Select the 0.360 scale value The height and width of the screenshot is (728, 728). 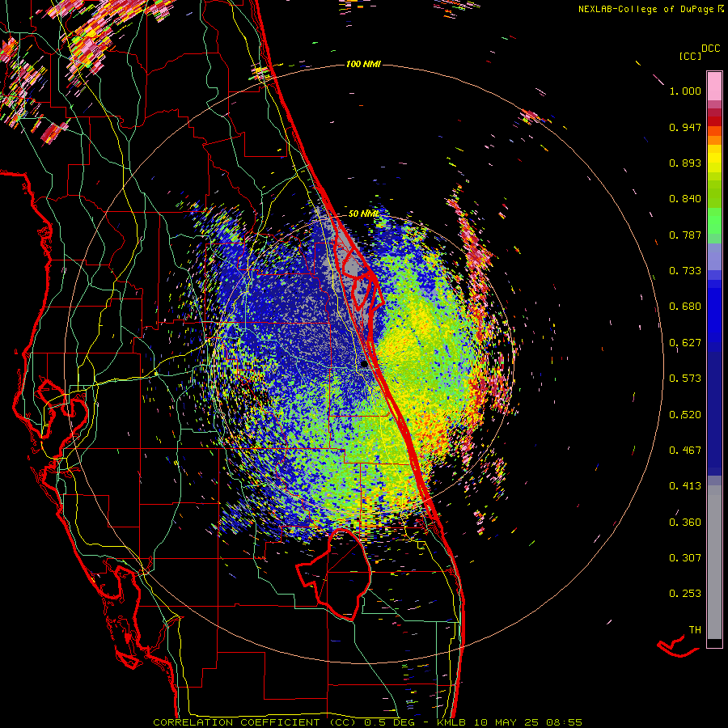[685, 523]
